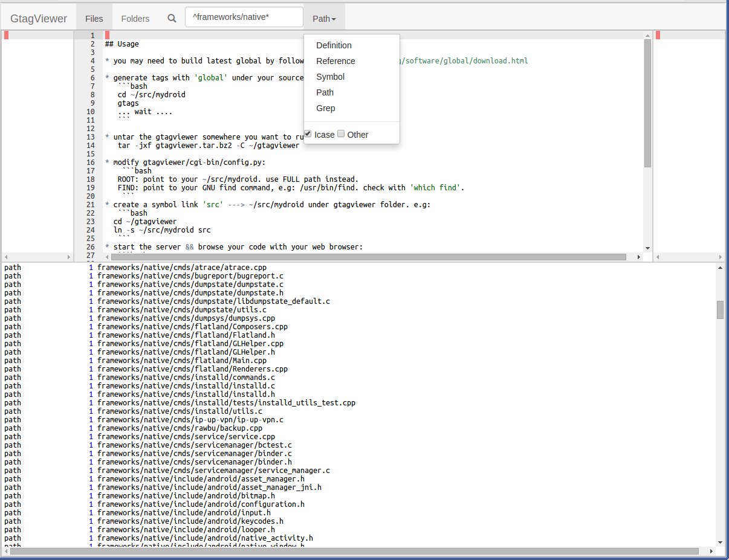Image resolution: width=729 pixels, height=560 pixels.
Task: Open flatland/Flatland.h result
Action: click(186, 335)
